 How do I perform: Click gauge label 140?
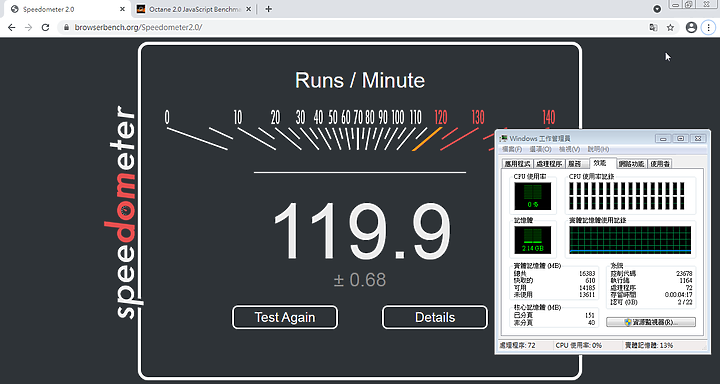coord(549,118)
